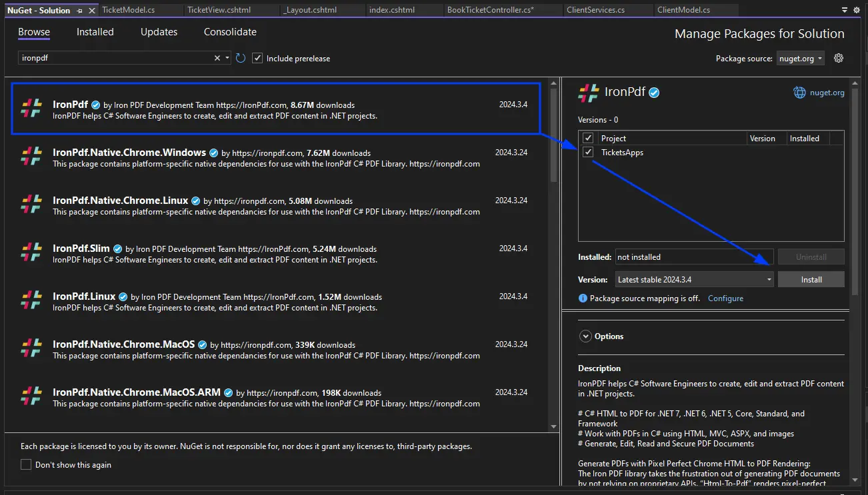The height and width of the screenshot is (495, 868).
Task: Click the Version column header
Action: point(767,138)
